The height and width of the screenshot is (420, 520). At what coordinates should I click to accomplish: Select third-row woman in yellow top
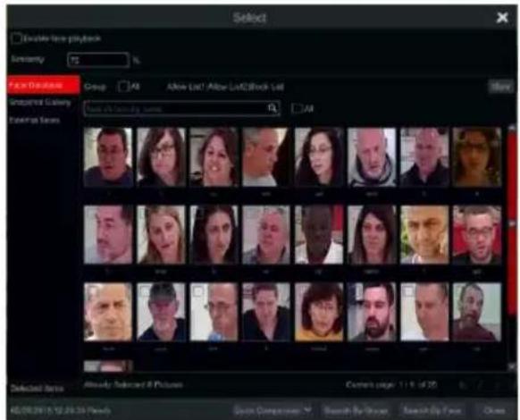click(319, 312)
